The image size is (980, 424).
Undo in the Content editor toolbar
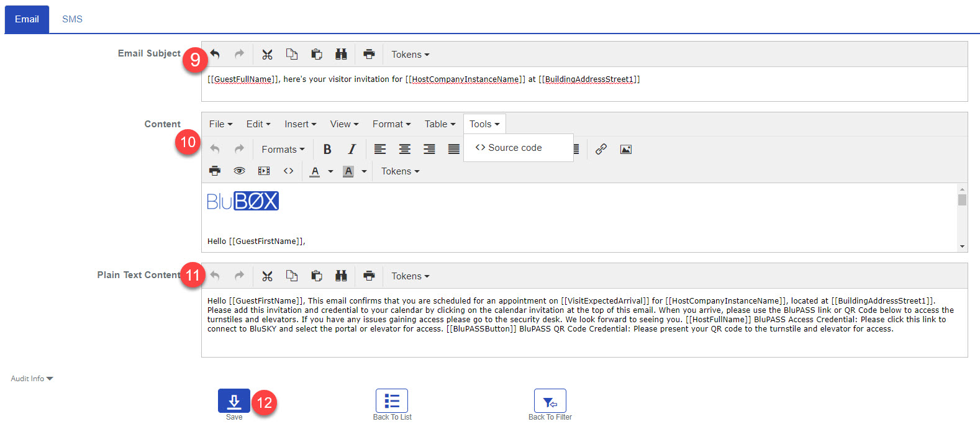215,149
